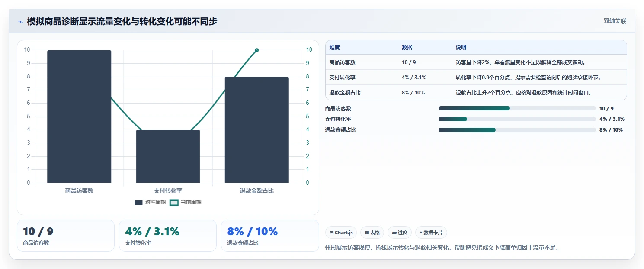Click the line point at value 10
644x269 pixels.
point(257,50)
